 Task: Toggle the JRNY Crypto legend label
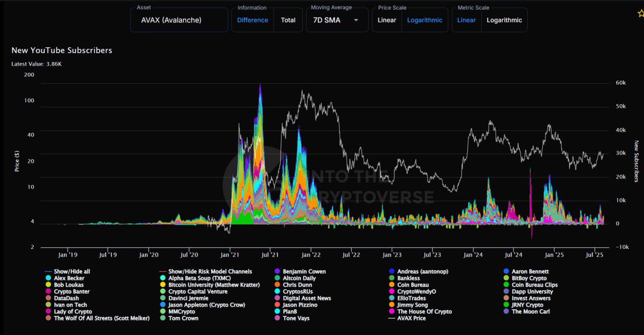527,305
